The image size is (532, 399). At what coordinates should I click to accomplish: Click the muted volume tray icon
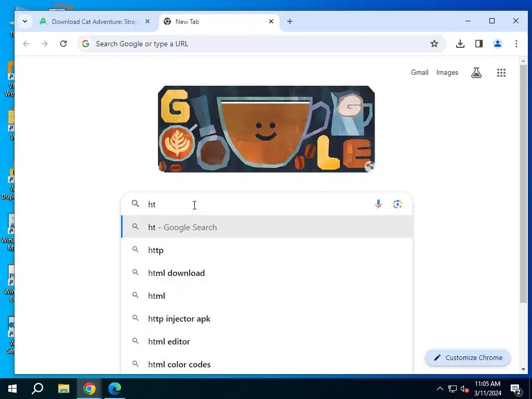tap(465, 389)
